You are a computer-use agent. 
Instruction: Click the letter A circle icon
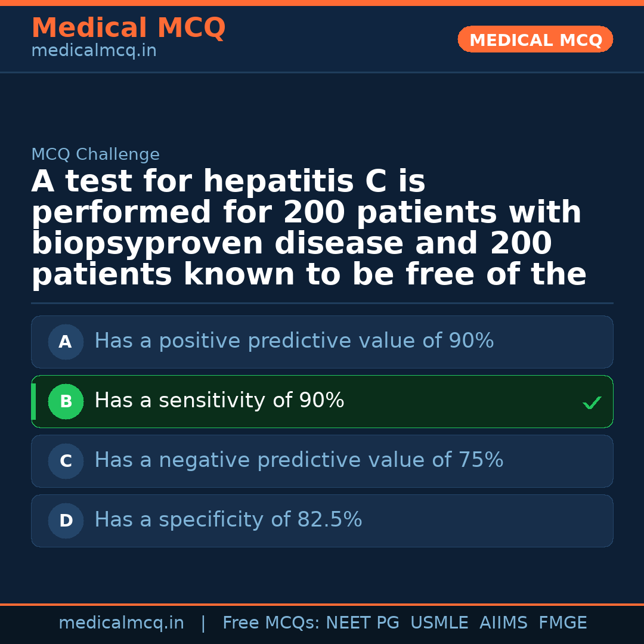(x=66, y=342)
